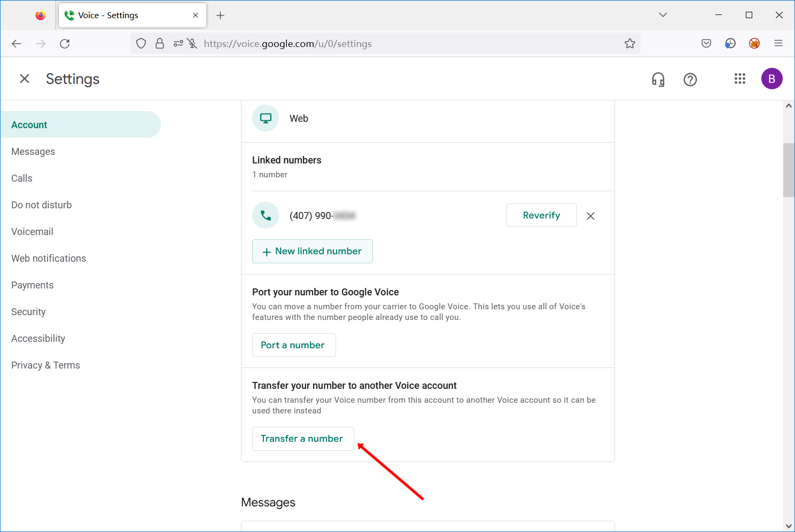The image size is (795, 532).
Task: Click the browser forward arrow
Action: tap(41, 44)
